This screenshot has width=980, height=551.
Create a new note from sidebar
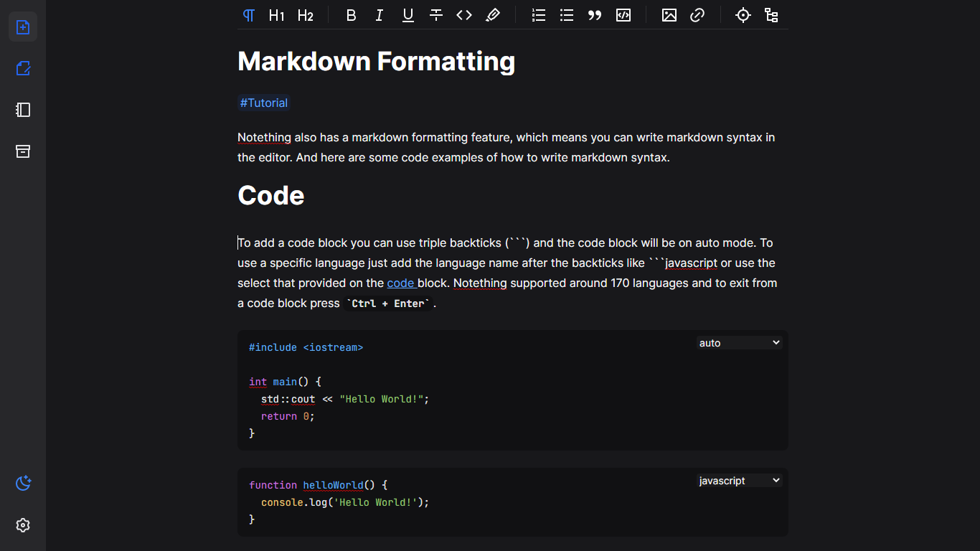pos(23,27)
